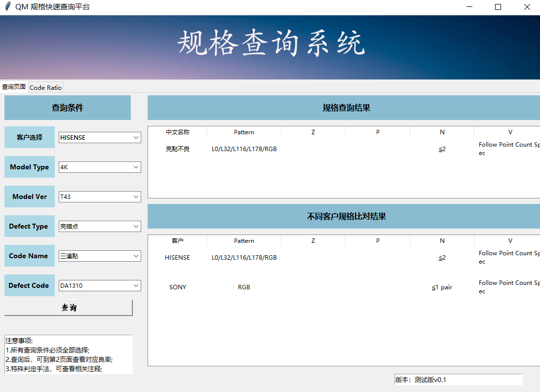Screen dimensions: 540x392
Task: Switch to the 查询页面 tab
Action: (x=14, y=87)
